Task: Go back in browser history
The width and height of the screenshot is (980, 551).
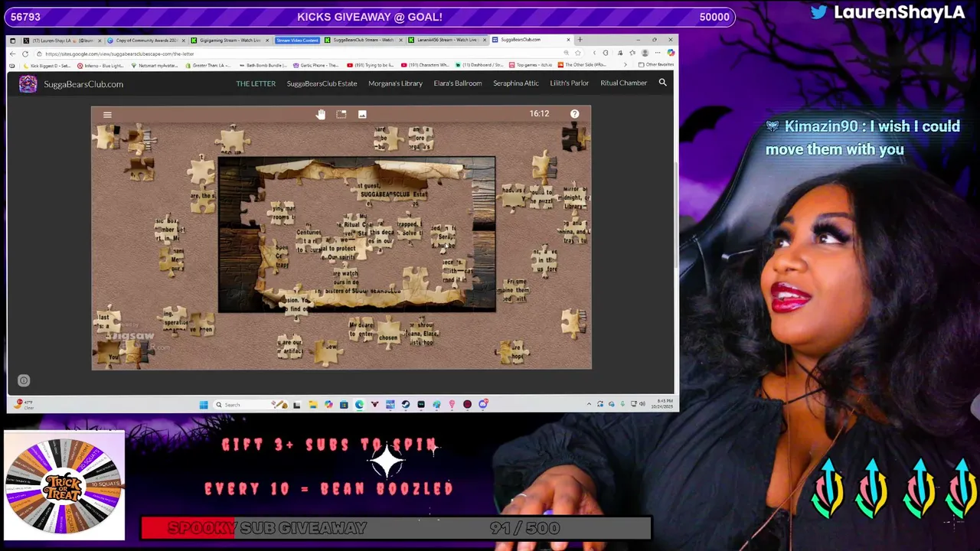Action: [13, 54]
